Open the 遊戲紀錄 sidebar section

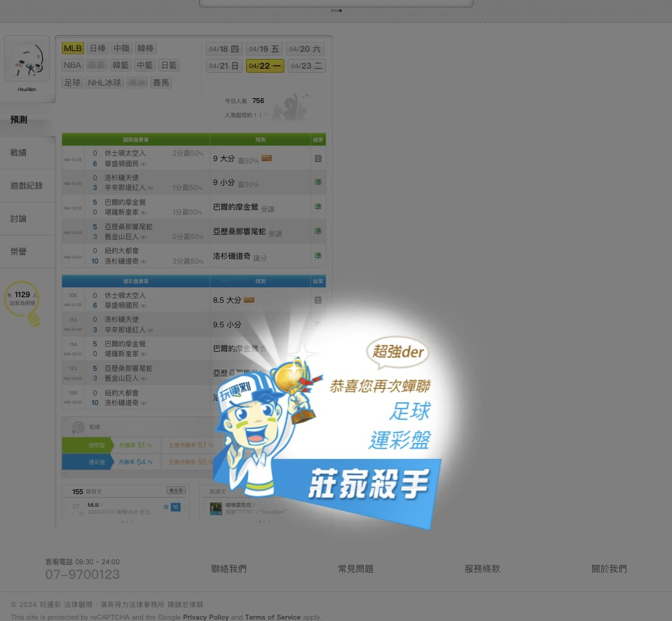click(27, 186)
